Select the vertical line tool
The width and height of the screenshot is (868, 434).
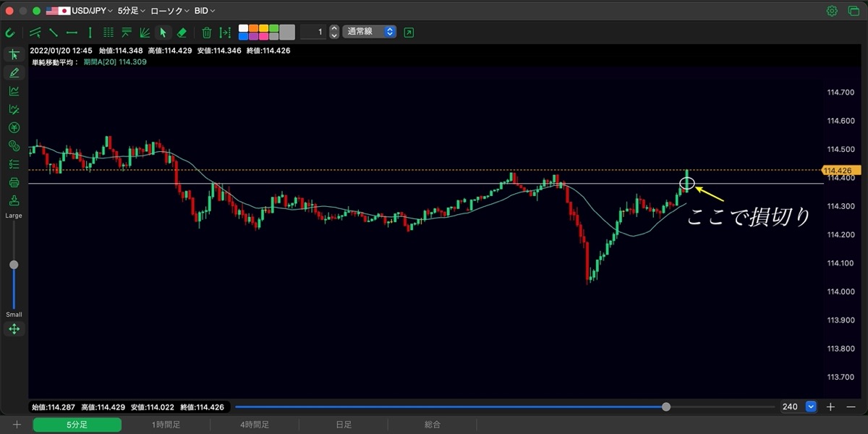click(90, 32)
